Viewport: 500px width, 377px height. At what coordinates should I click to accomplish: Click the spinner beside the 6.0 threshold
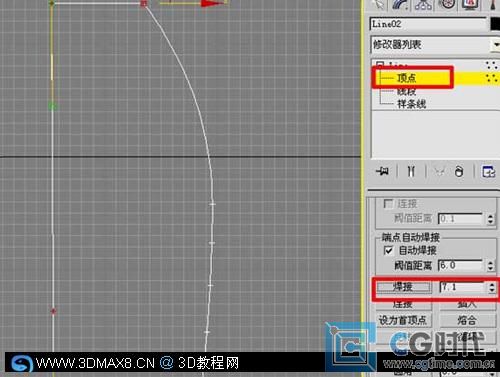point(490,266)
